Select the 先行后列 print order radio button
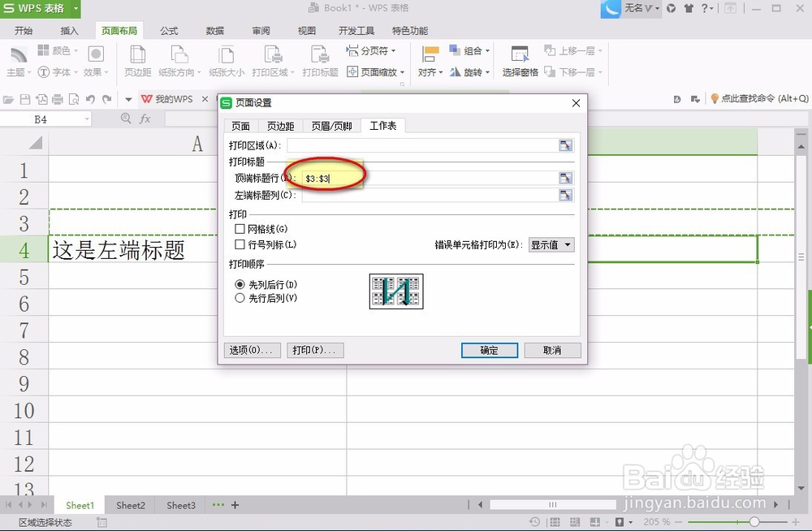This screenshot has width=812, height=531. [x=240, y=298]
